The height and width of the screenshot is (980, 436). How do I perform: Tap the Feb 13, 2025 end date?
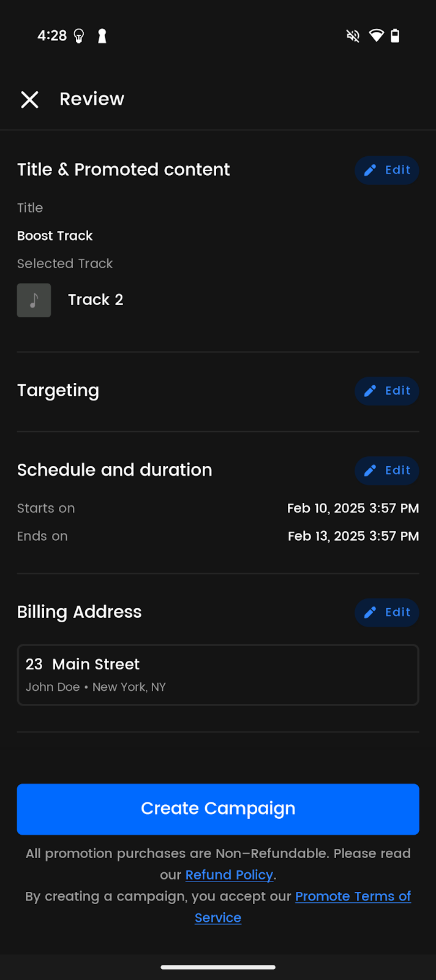[353, 537]
